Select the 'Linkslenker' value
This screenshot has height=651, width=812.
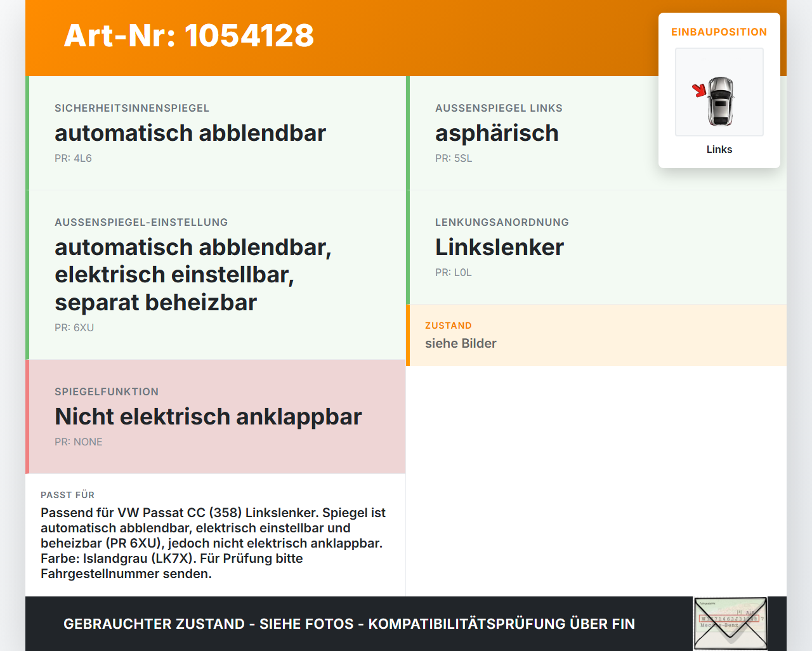[499, 247]
